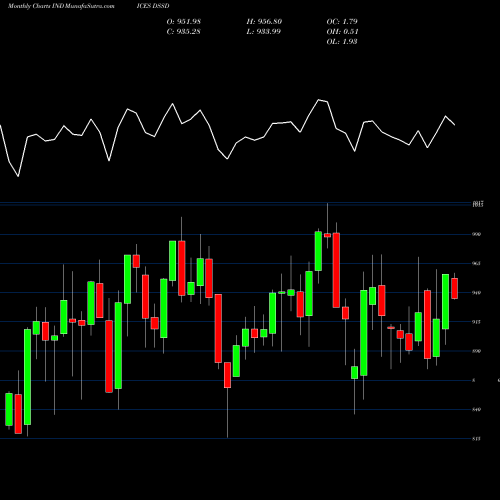The height and width of the screenshot is (500, 500).
Task: Click the 890 price axis label
Action: [476, 351]
